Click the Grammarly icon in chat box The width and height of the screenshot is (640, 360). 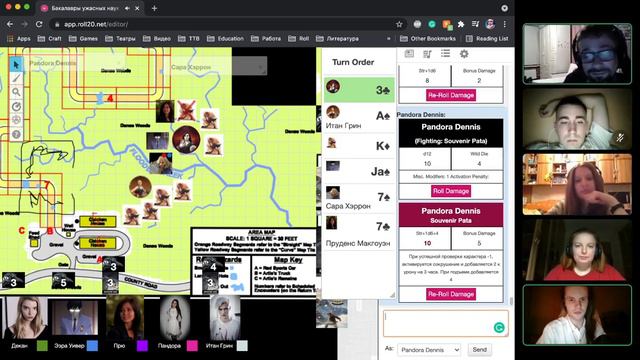pos(499,327)
